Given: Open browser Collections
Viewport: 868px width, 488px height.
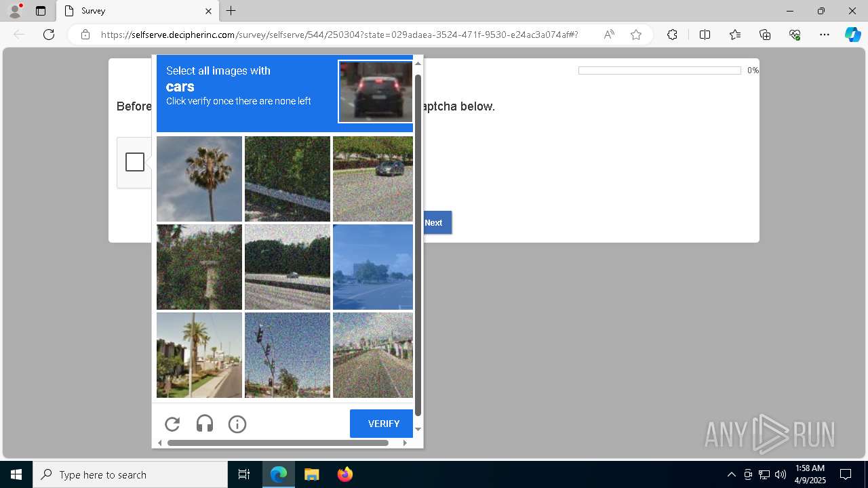Looking at the screenshot, I should pyautogui.click(x=765, y=35).
